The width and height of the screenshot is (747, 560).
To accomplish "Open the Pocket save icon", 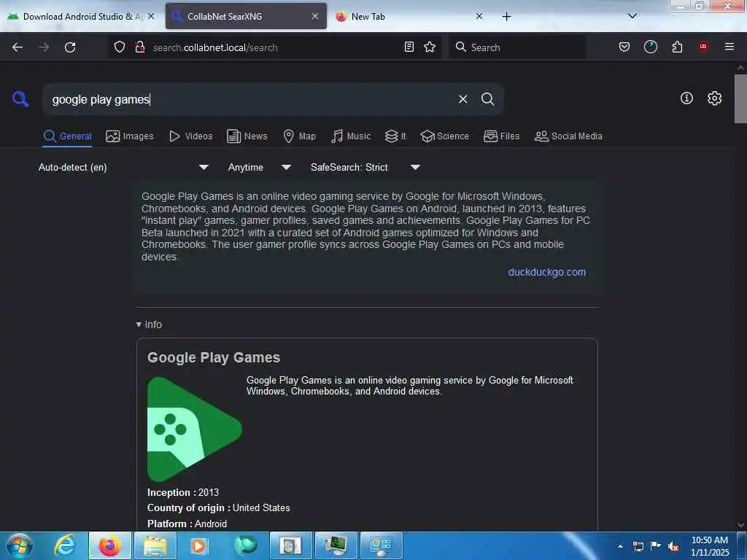I will [x=624, y=47].
